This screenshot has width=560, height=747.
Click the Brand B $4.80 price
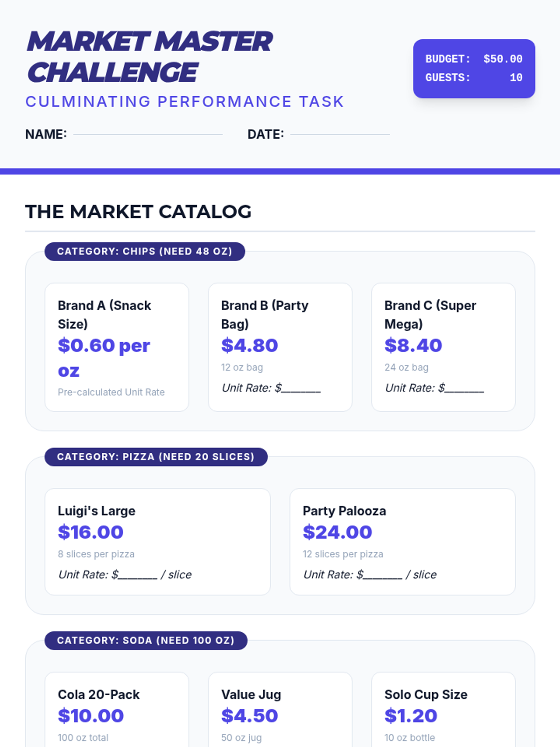pyautogui.click(x=250, y=345)
